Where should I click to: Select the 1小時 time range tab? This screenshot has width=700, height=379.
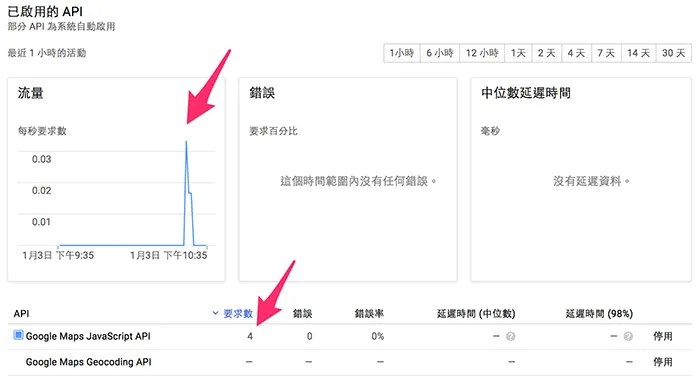coord(402,53)
